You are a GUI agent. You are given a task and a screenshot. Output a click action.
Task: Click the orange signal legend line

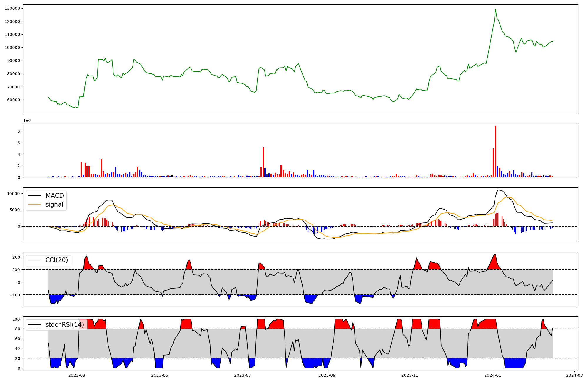click(35, 205)
